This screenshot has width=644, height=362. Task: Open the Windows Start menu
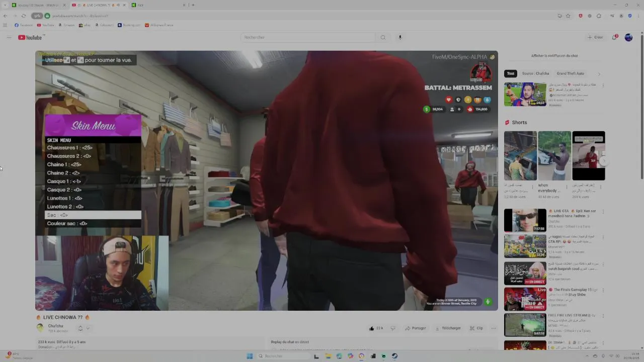pos(250,356)
